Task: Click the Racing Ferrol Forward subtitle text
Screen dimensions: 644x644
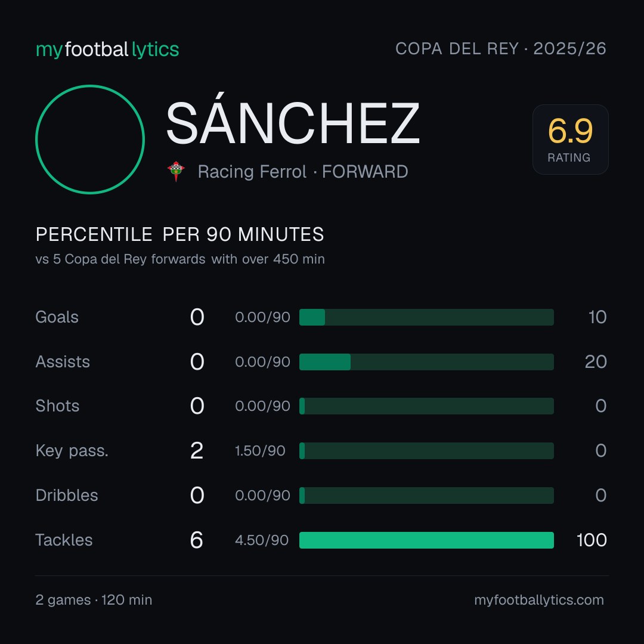Action: coord(303,172)
